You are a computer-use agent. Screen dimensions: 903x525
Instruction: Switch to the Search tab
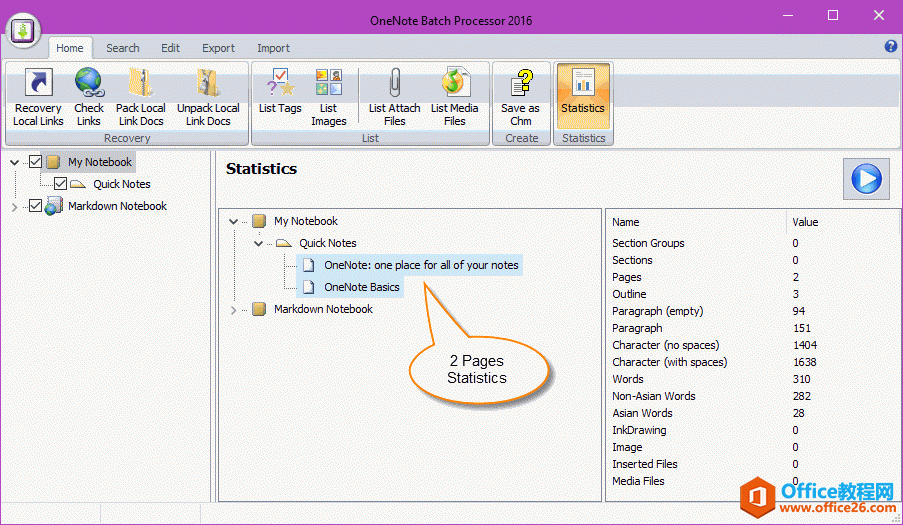123,48
